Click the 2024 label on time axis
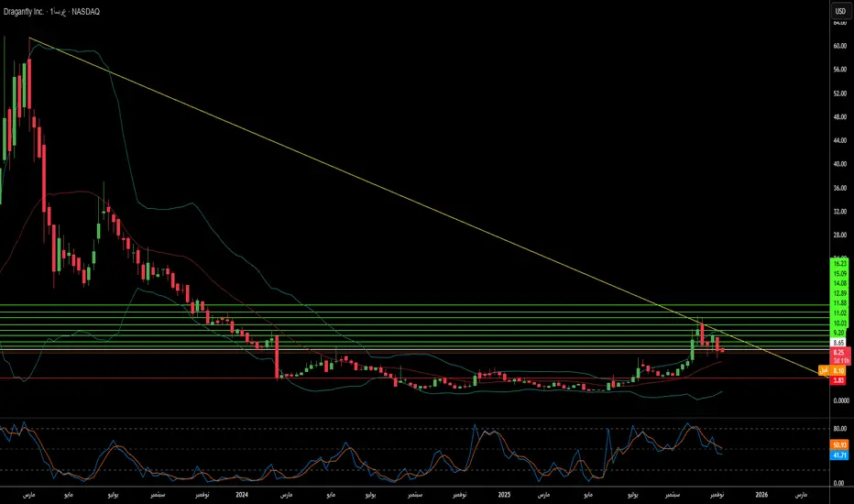The height and width of the screenshot is (504, 854). coord(242,494)
